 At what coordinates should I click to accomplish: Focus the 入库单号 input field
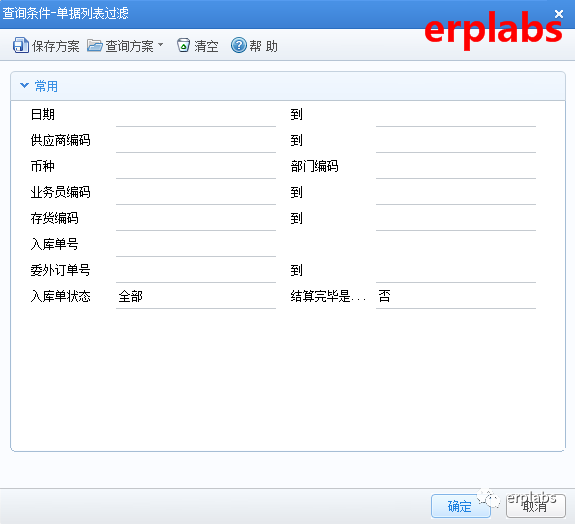point(196,245)
